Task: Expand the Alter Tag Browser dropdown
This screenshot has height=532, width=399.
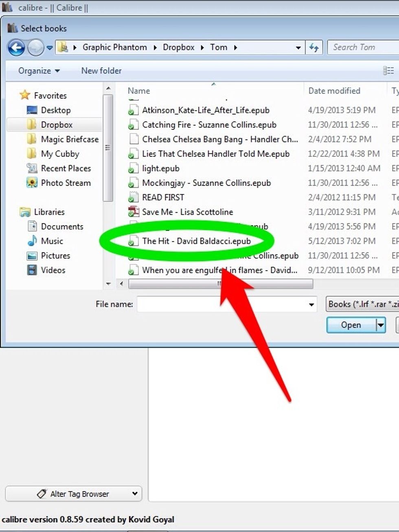Action: click(x=134, y=494)
